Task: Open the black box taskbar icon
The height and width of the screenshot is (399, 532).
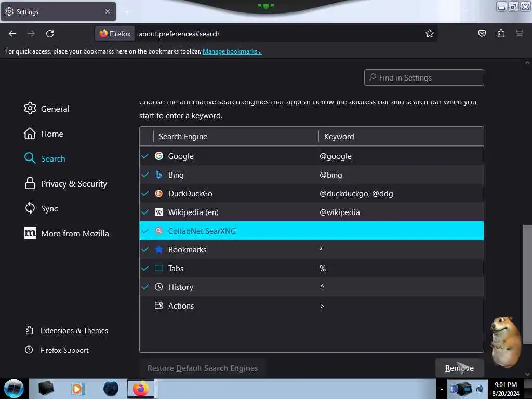Action: coord(46,389)
